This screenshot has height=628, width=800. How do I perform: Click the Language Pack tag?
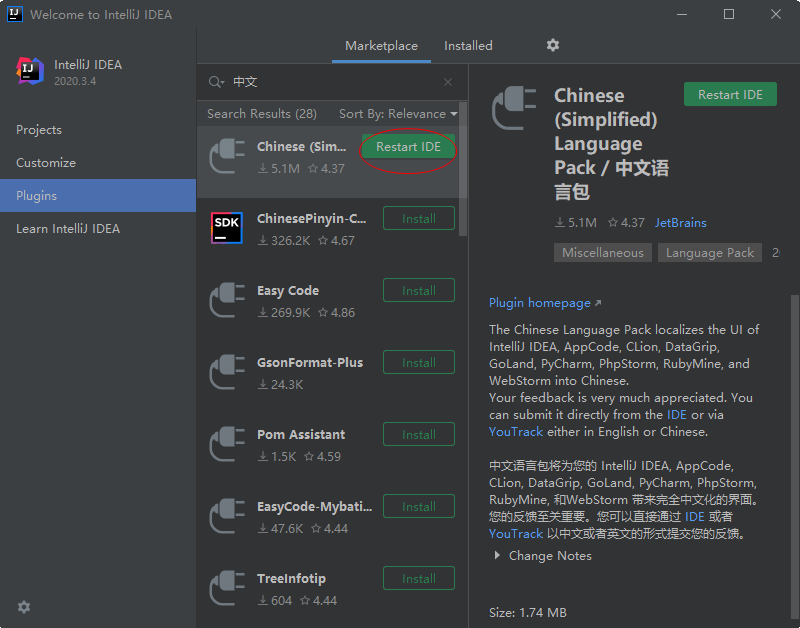pos(710,253)
